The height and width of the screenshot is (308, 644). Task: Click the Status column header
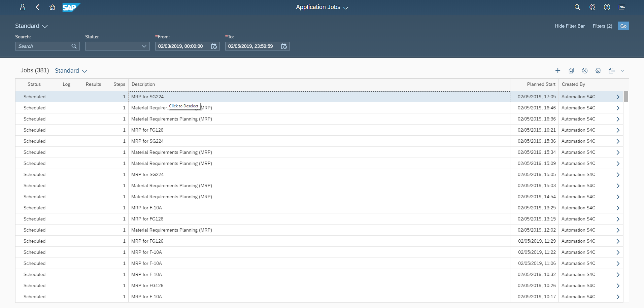(34, 84)
